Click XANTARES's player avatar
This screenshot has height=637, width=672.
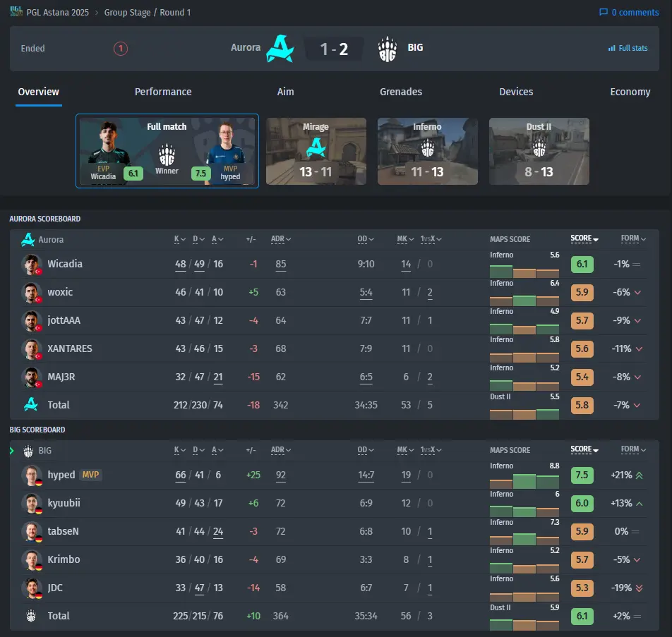coord(31,348)
